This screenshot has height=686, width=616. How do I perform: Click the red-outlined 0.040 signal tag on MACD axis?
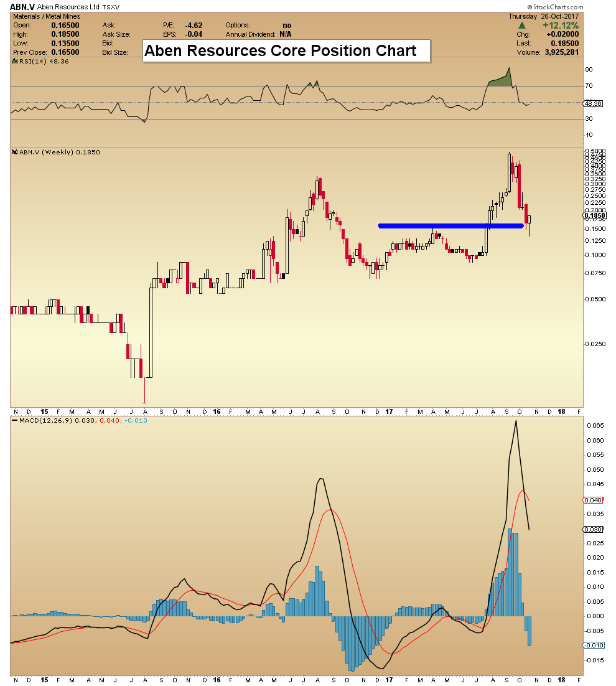pos(593,500)
